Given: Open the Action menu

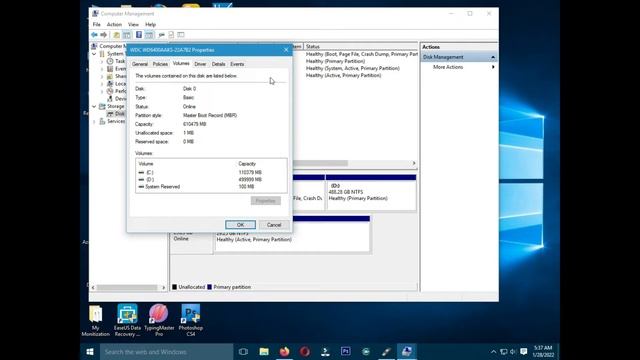Looking at the screenshot, I should [114, 24].
